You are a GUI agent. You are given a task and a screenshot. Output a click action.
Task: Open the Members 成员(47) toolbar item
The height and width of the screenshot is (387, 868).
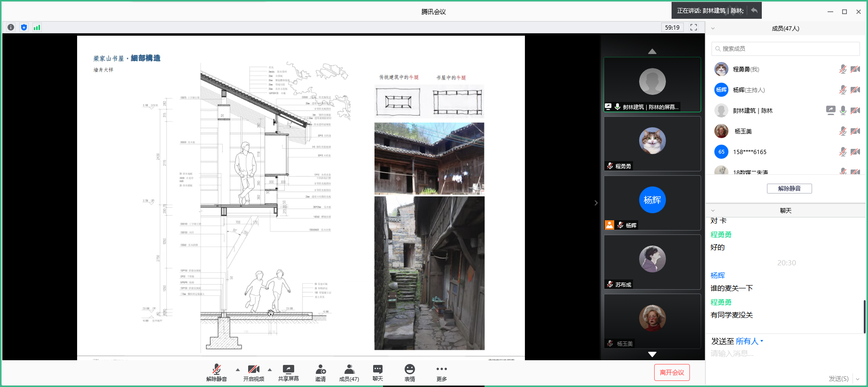pos(349,373)
